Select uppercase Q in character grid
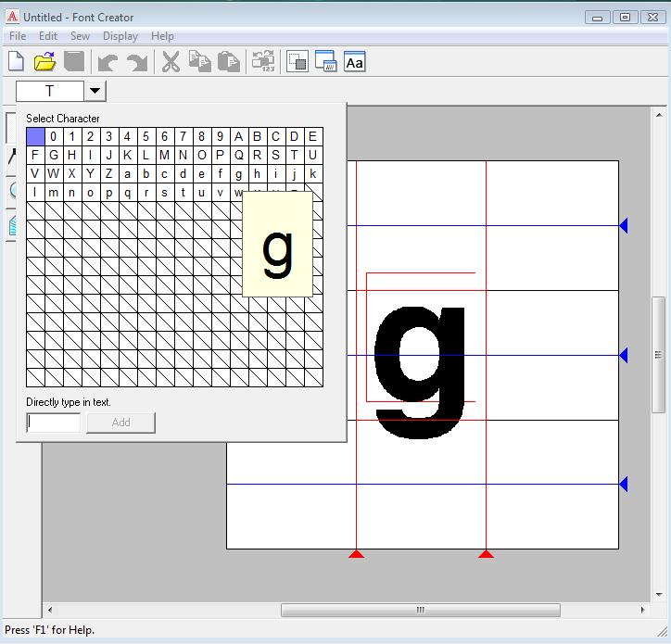 coord(239,155)
